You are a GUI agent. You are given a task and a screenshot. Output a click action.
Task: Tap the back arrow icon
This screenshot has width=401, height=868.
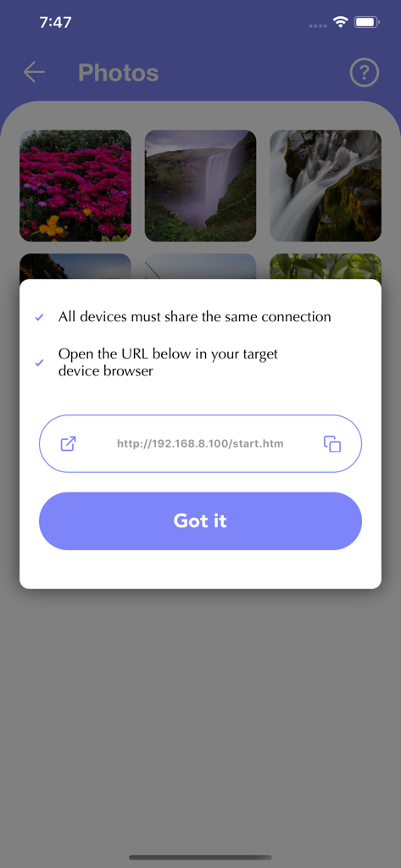click(x=34, y=73)
